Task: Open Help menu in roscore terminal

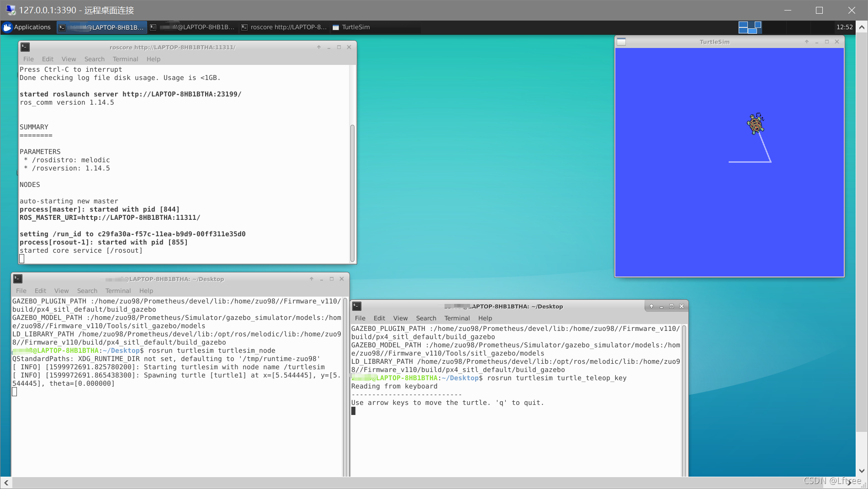Action: (x=153, y=59)
